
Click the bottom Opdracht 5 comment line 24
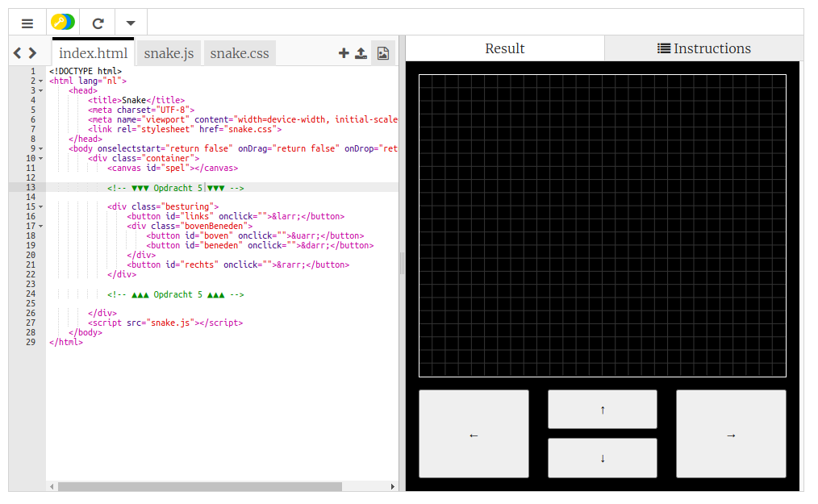[176, 294]
